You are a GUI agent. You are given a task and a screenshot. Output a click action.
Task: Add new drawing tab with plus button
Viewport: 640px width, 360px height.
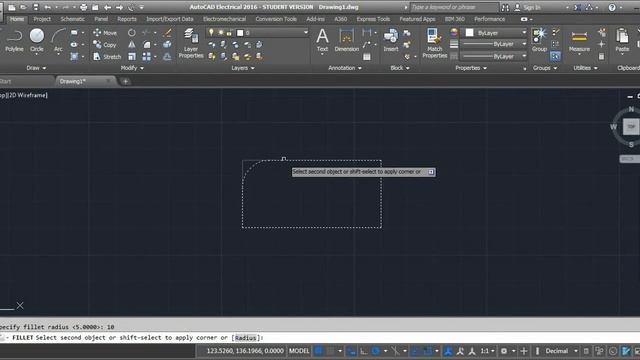click(125, 81)
